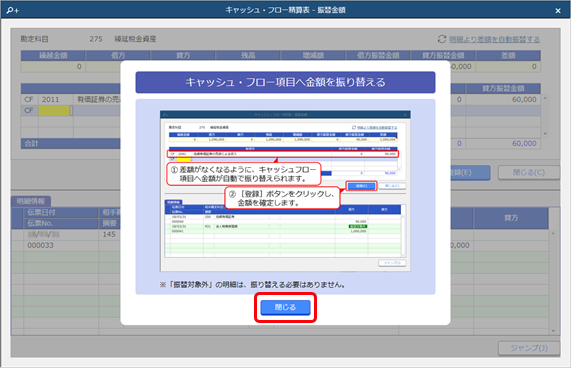Click the 145 account code cell
Image resolution: width=571 pixels, height=368 pixels.
click(x=109, y=234)
